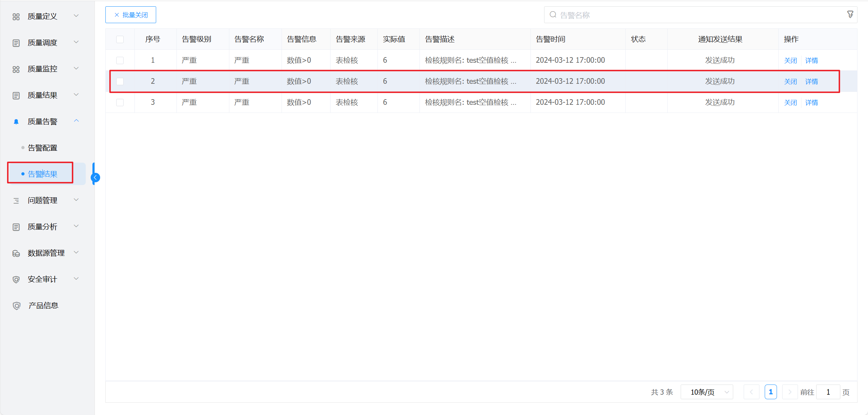This screenshot has width=868, height=415.
Task: Click the filter funnel icon in search bar
Action: 850,14
